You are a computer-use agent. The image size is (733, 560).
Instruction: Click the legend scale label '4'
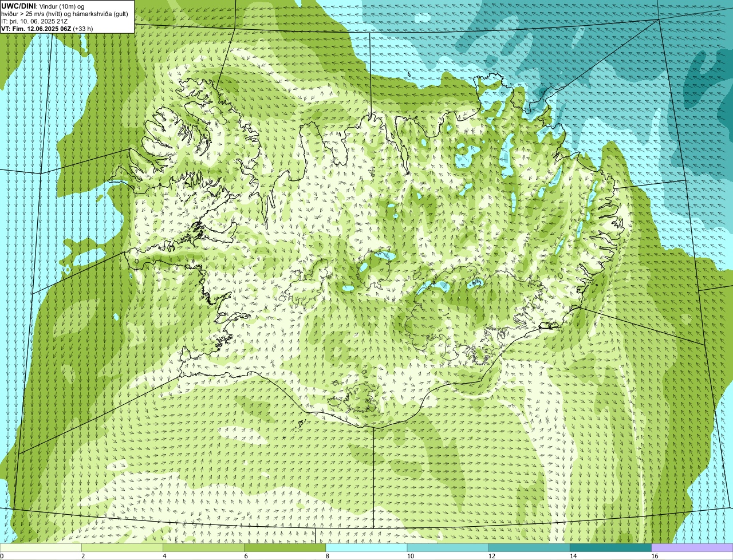click(164, 556)
